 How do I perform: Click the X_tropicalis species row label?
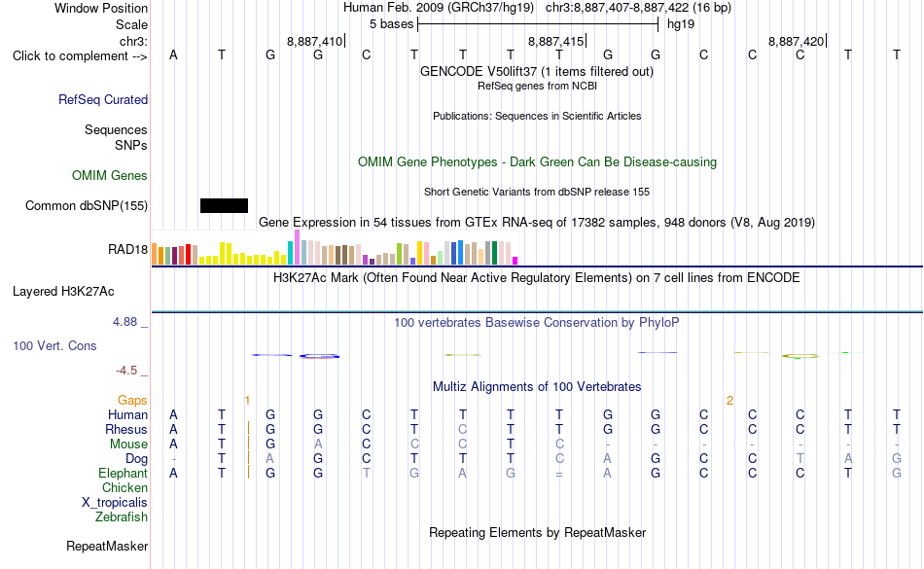tap(115, 503)
